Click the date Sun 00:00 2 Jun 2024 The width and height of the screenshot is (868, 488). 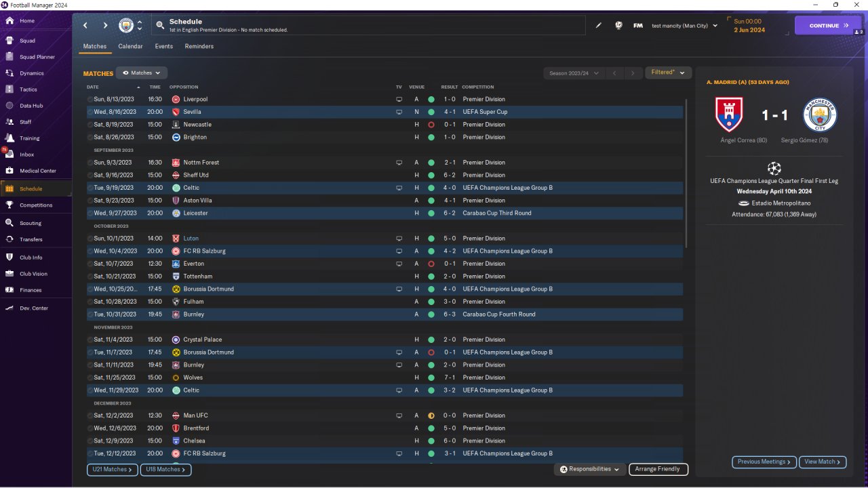[x=749, y=26]
